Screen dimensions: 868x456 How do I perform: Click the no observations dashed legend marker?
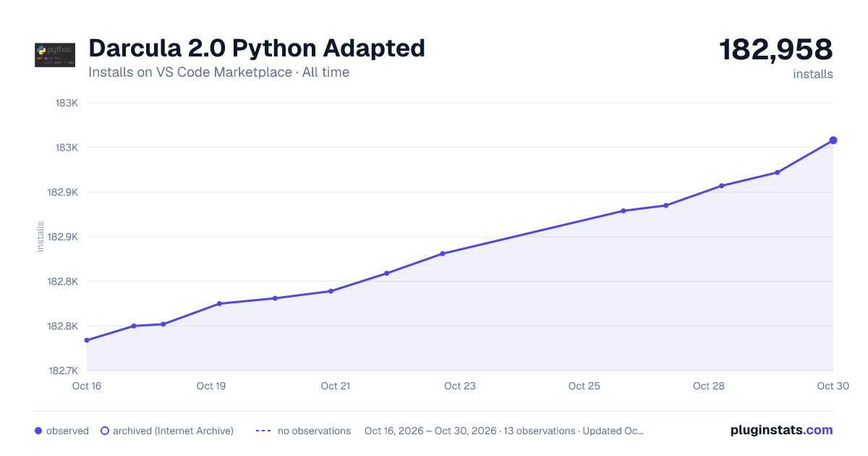(263, 431)
